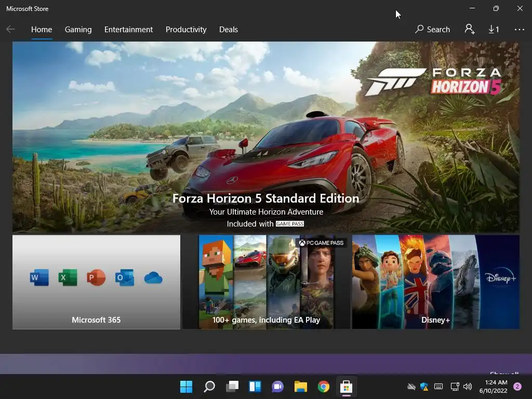Screen dimensions: 532x399
Task: Open Search in the Store
Action: 433,30
